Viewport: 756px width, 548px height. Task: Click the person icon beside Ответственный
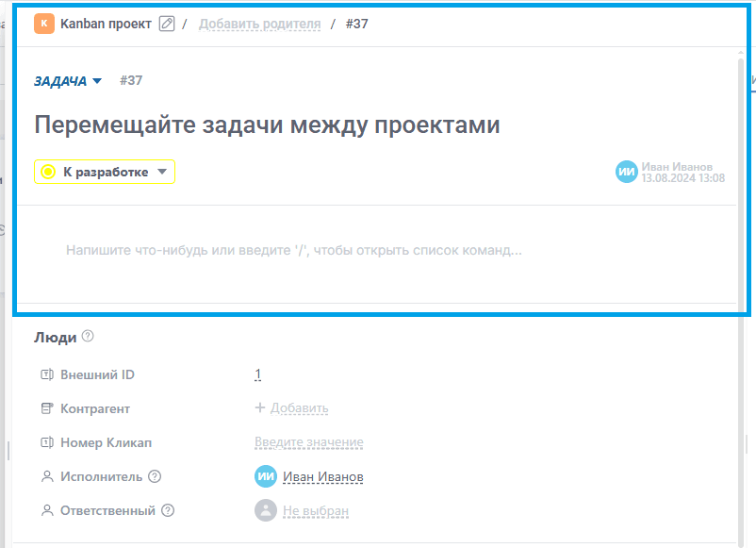pos(47,510)
